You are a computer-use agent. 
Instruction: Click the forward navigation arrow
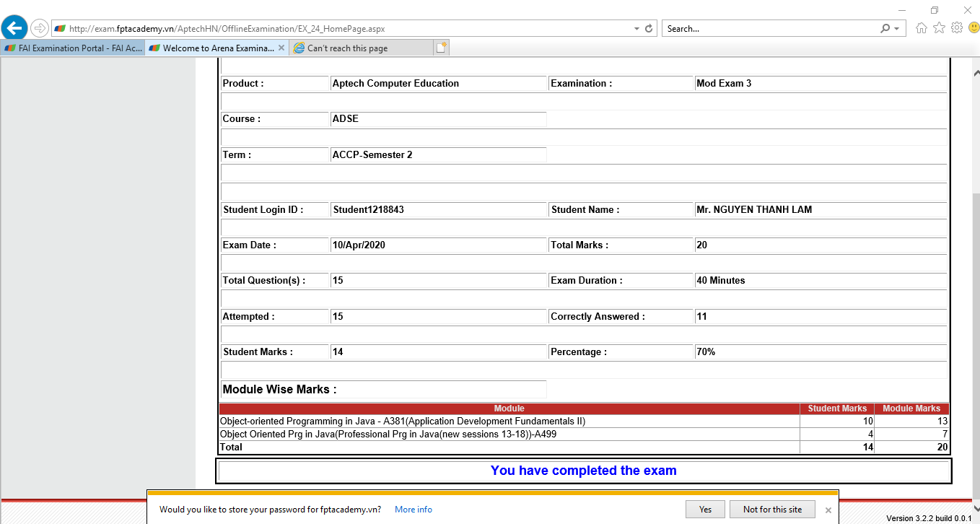(39, 29)
